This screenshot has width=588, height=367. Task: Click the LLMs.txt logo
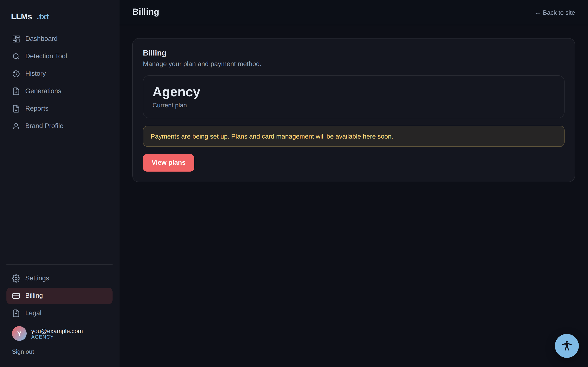[x=30, y=17]
